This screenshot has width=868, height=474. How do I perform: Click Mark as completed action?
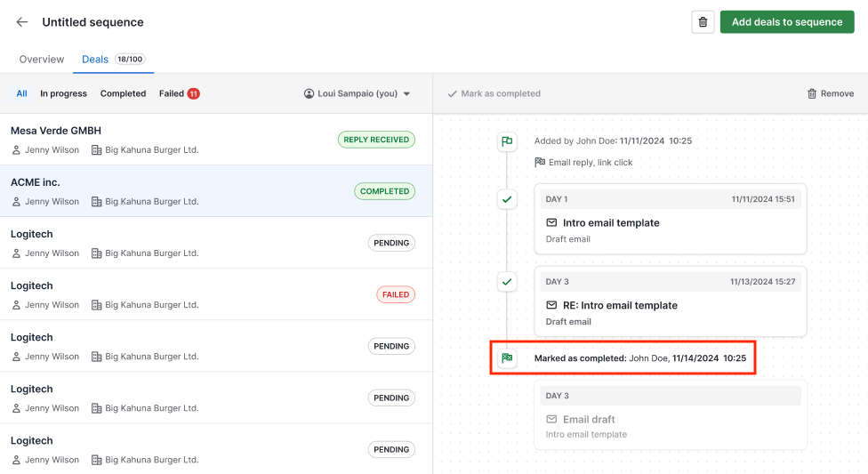pyautogui.click(x=494, y=93)
